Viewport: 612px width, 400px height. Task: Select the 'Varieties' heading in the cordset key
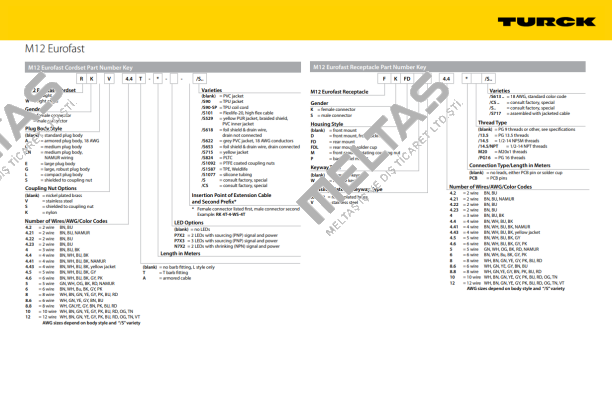click(x=212, y=90)
